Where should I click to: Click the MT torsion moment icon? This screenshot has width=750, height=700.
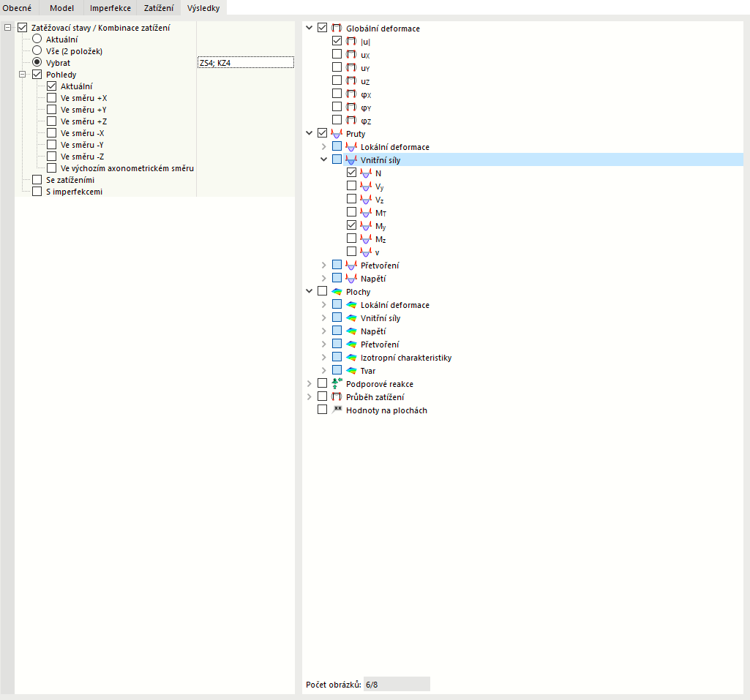point(366,212)
